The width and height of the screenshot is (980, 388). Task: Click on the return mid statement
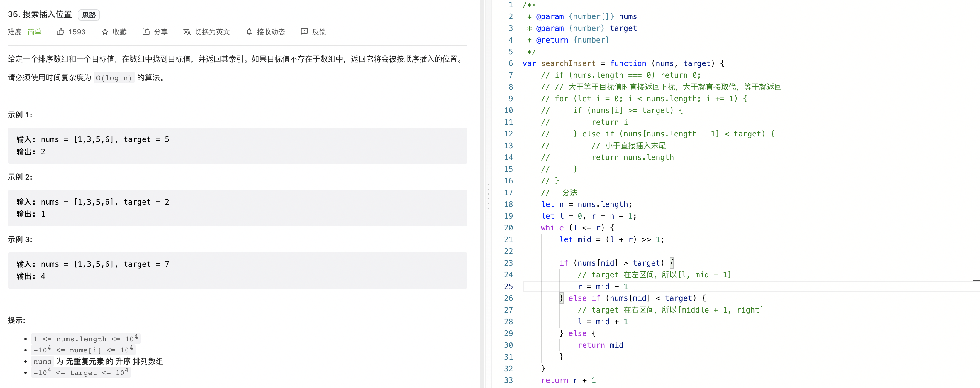click(x=600, y=345)
